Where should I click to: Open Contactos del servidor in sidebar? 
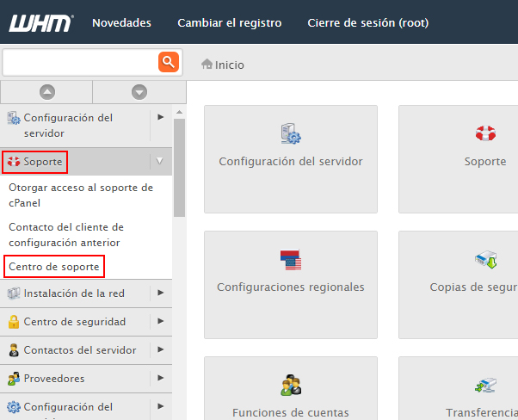tap(80, 350)
